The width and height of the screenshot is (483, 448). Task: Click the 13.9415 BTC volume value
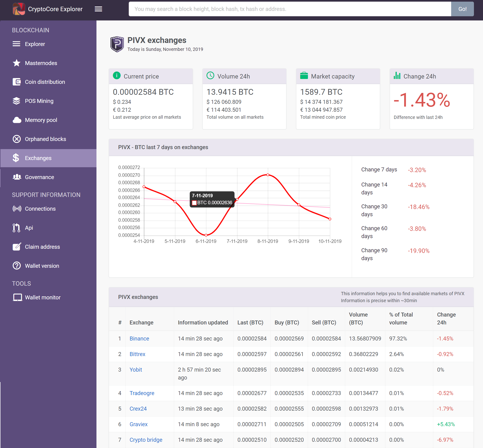coord(230,92)
